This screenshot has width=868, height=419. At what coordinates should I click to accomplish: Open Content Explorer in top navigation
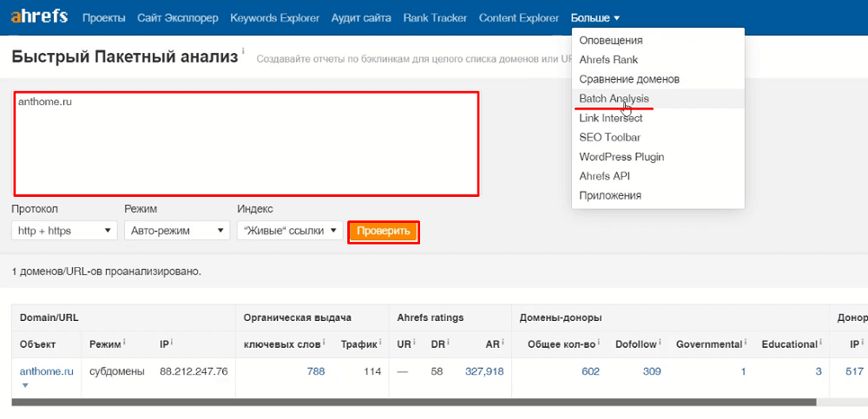[519, 17]
